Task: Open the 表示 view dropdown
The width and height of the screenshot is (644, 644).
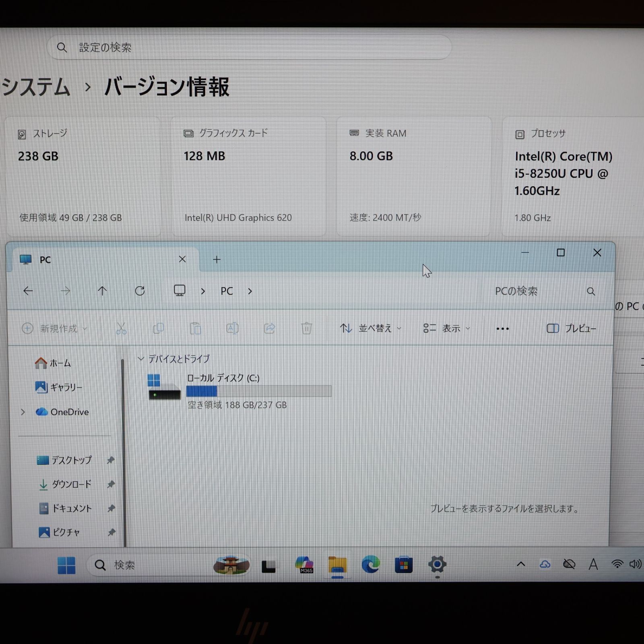Action: [x=446, y=328]
